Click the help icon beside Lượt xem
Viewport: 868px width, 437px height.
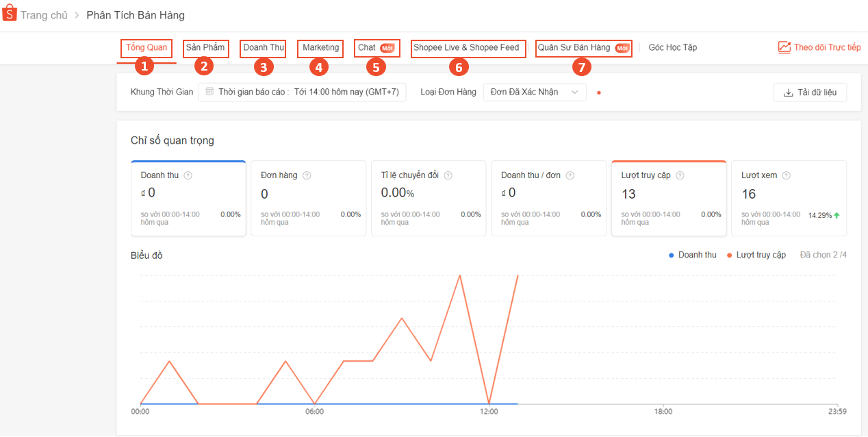[x=786, y=175]
